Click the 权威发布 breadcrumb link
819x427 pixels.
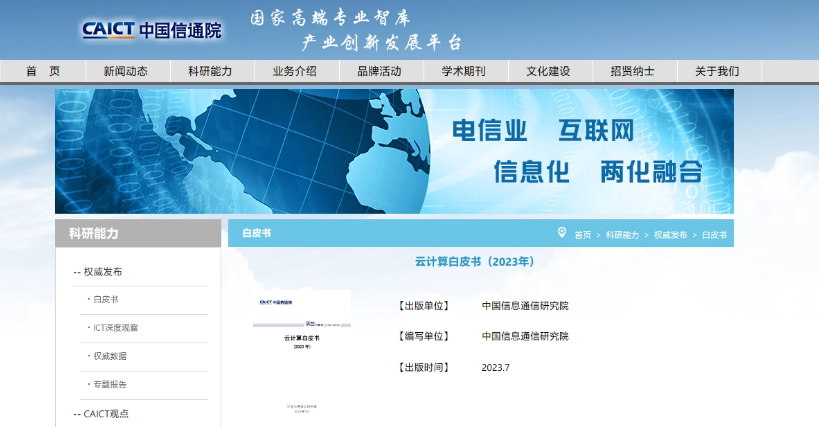670,234
